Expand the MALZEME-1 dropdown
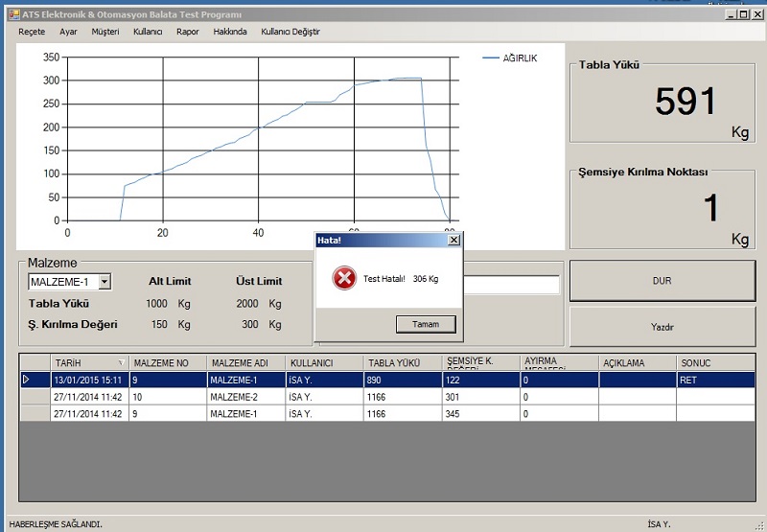Screen dimensions: 767x532 tap(105, 282)
